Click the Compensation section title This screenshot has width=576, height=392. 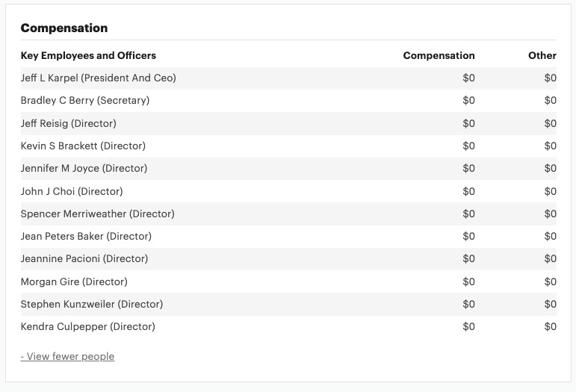coord(64,28)
